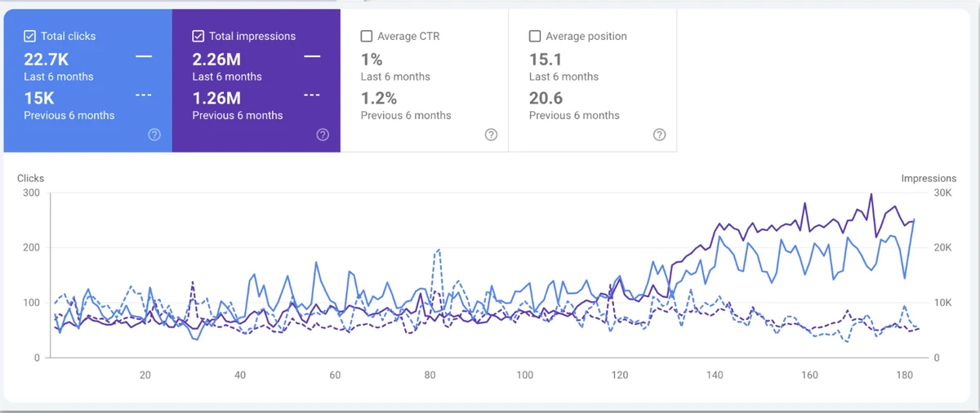Click solid line legend in Total clicks card
This screenshot has height=413, width=980.
click(x=144, y=56)
